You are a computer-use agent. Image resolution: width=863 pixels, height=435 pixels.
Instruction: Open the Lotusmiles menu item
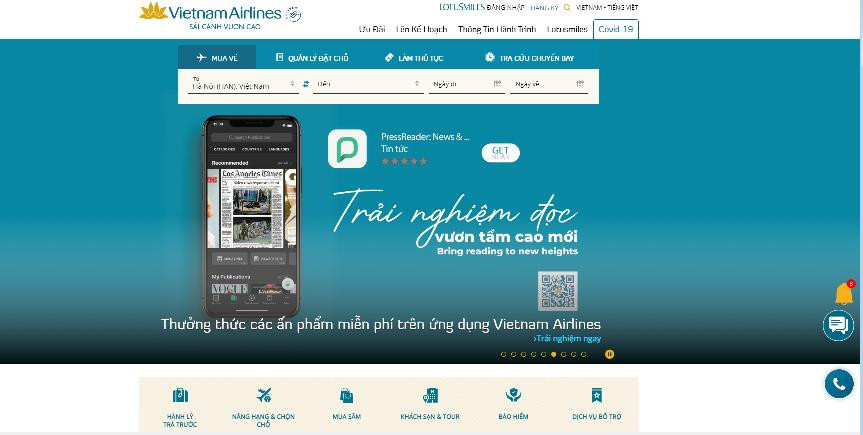[x=567, y=29]
